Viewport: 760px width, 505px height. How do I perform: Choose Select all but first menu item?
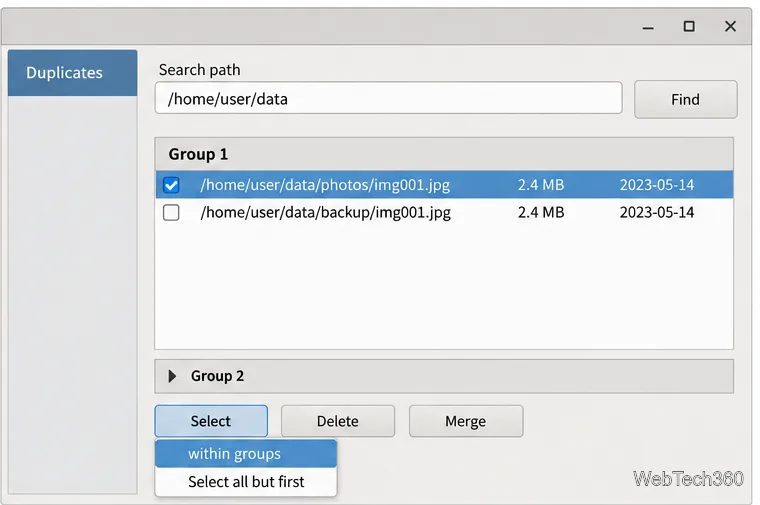pos(246,482)
